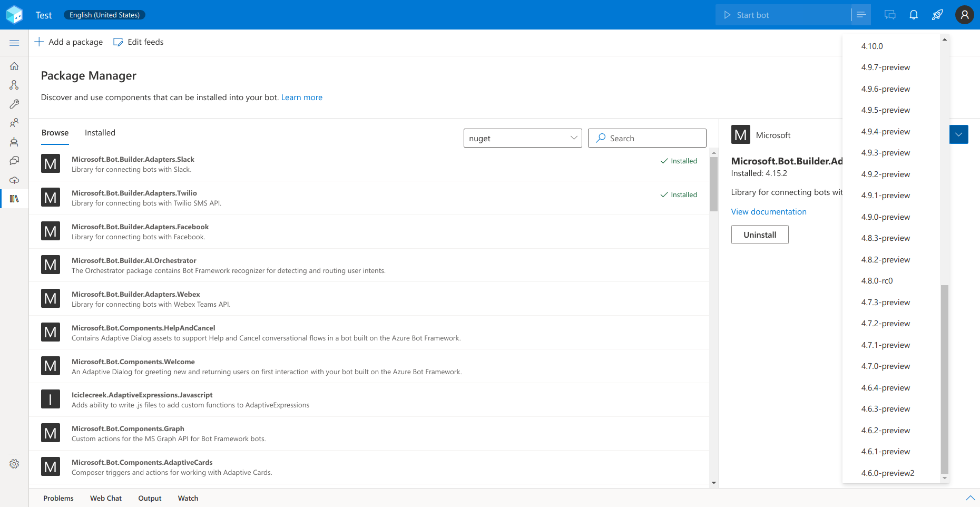Choose version 4.8.3-preview
The height and width of the screenshot is (507, 980).
click(x=891, y=238)
